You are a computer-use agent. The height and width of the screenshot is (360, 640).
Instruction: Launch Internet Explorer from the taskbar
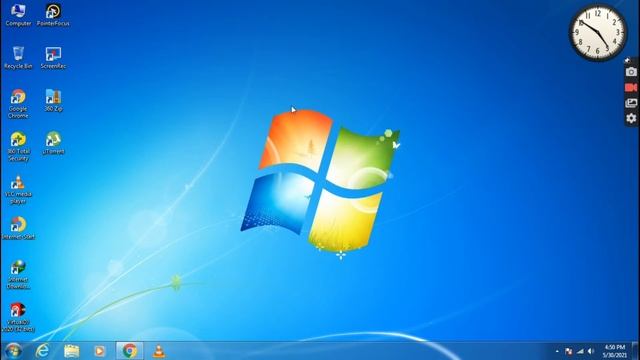(42, 351)
